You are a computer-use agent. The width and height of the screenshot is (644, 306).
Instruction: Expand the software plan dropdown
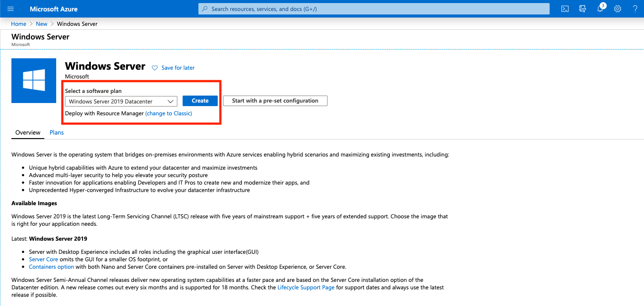(x=121, y=101)
